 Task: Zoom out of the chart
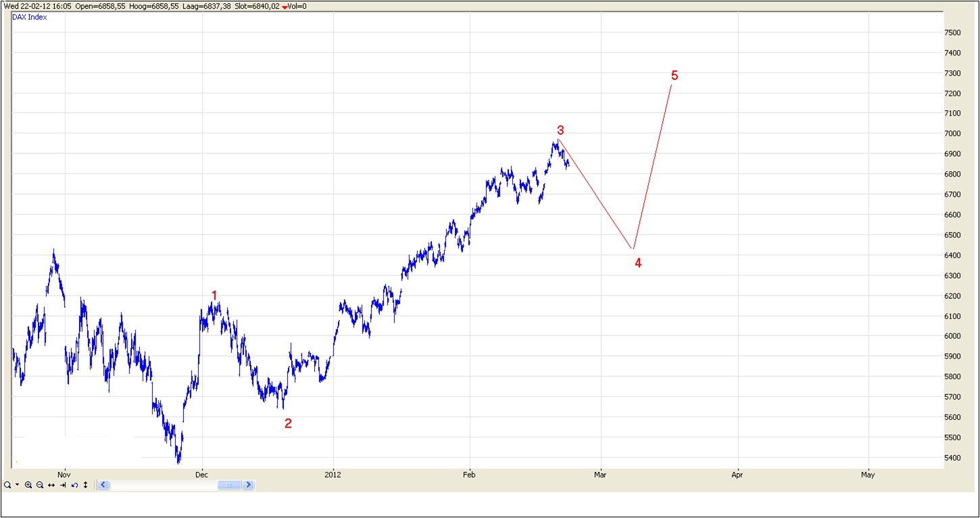(40, 485)
